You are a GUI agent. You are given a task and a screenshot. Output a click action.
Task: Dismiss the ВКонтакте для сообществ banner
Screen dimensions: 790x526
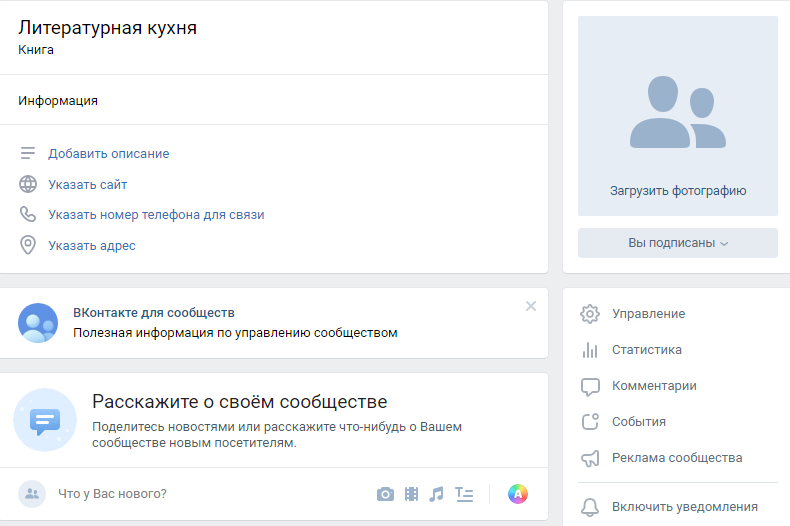point(531,306)
